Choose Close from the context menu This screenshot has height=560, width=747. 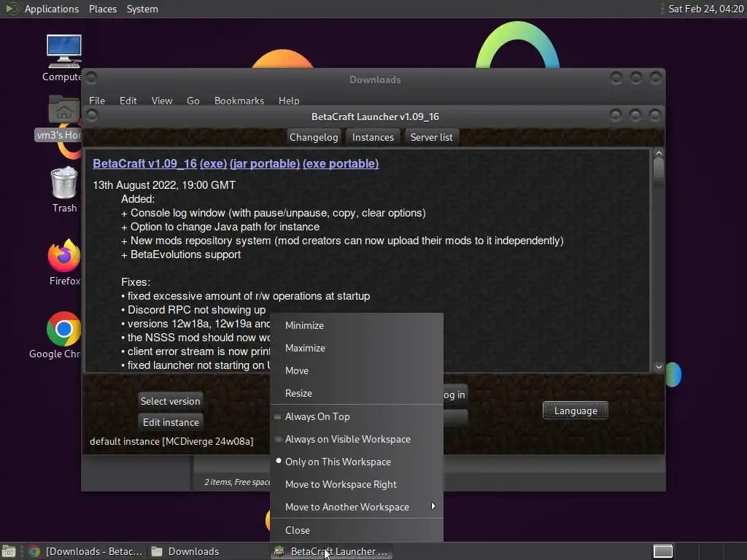(357, 530)
